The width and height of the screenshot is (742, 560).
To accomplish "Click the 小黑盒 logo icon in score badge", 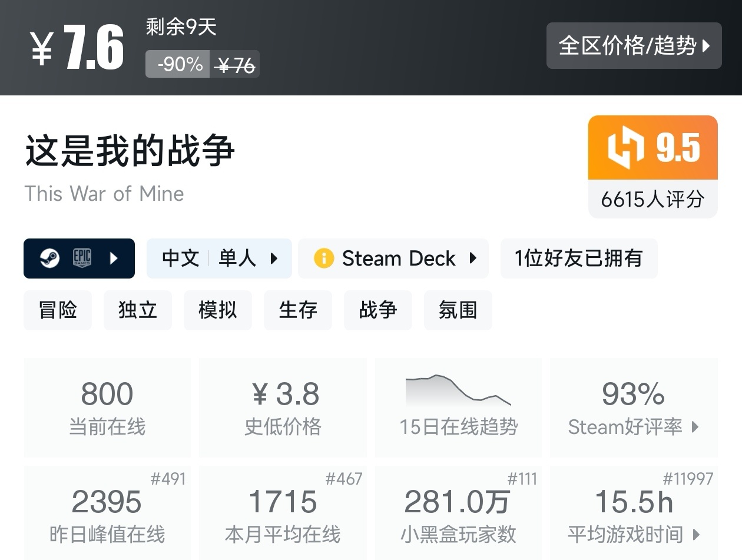I will click(x=625, y=147).
